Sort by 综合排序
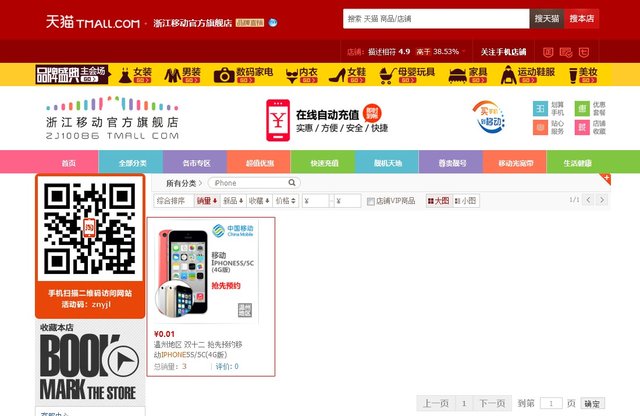Image resolution: width=640 pixels, height=416 pixels. click(174, 201)
